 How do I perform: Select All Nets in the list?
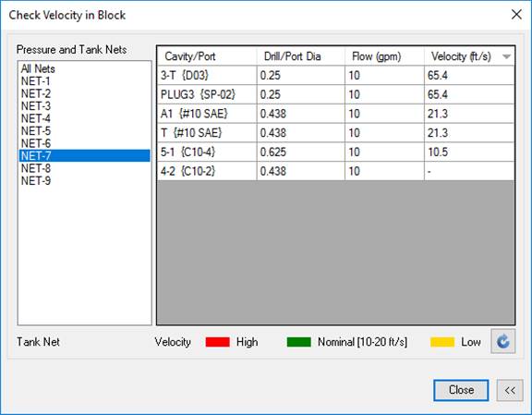coord(38,68)
